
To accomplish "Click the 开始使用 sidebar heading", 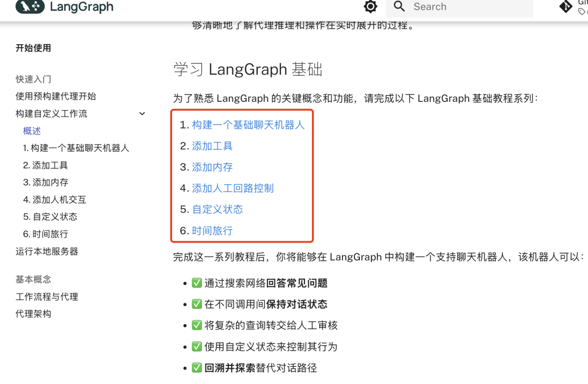I will pyautogui.click(x=33, y=48).
